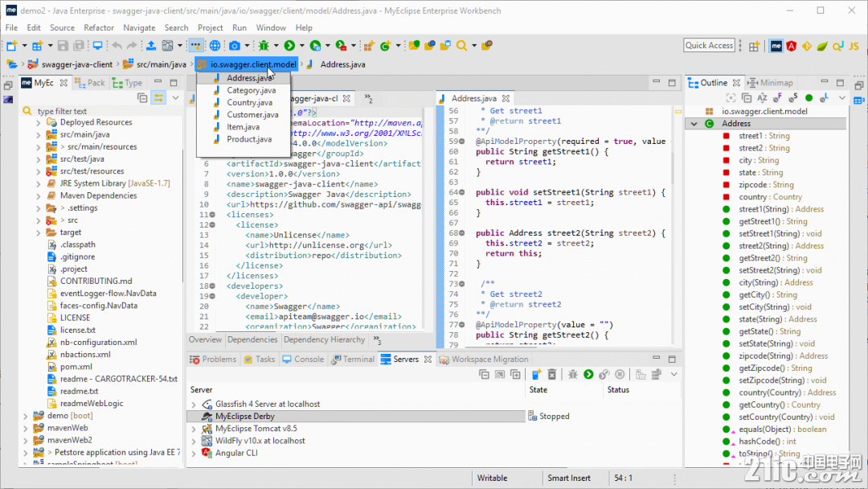Click the New wizard toolbar icon
This screenshot has width=868, height=489.
(11, 45)
